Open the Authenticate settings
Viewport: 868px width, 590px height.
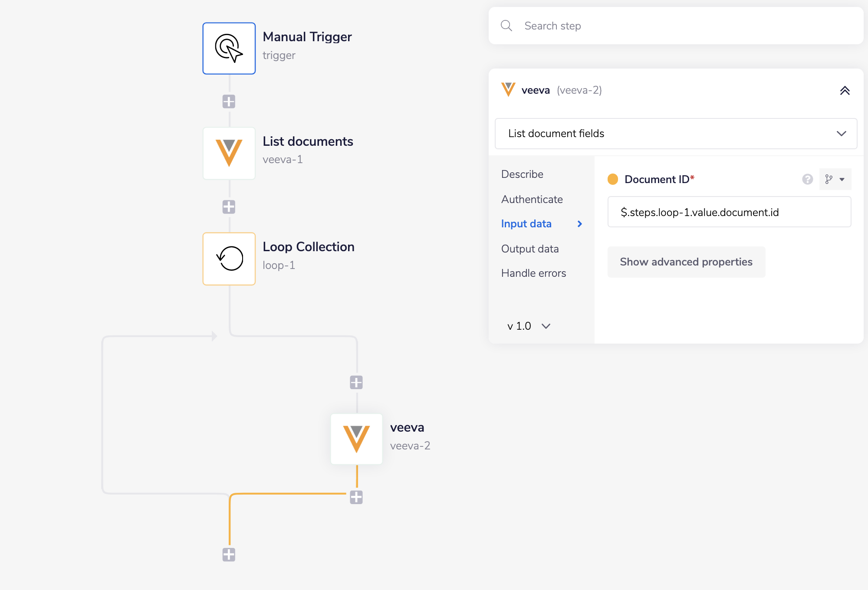point(532,199)
